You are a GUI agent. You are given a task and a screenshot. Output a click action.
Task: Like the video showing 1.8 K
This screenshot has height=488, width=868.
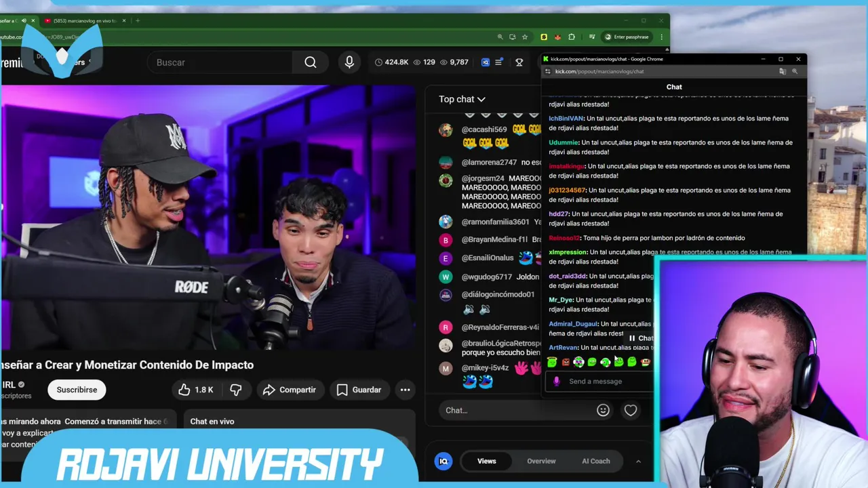[196, 390]
